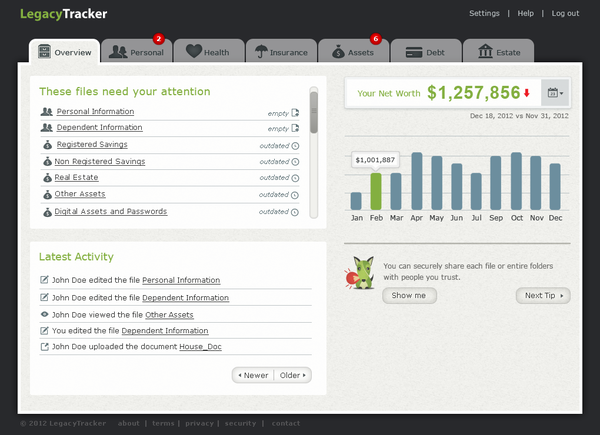
Task: Click the outdated clock icon for Registered Savings
Action: click(295, 146)
